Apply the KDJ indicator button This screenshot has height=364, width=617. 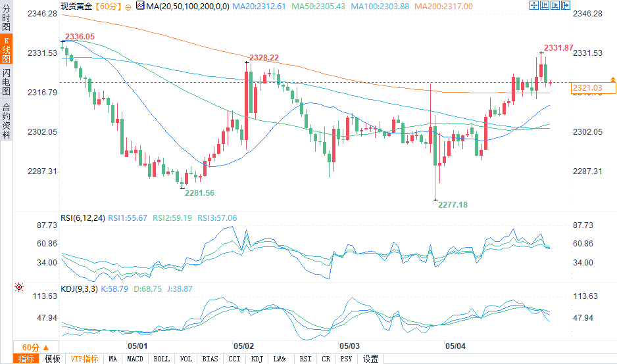point(257,359)
